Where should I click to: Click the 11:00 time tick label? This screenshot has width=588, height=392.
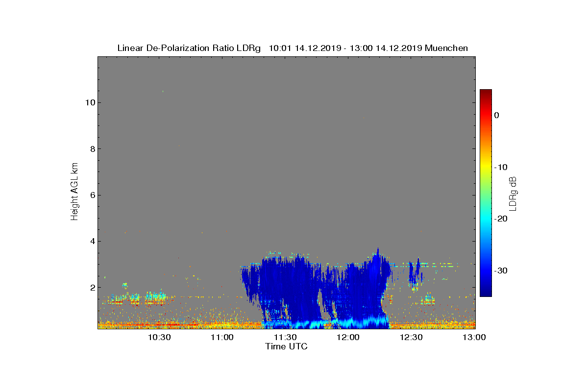222,337
